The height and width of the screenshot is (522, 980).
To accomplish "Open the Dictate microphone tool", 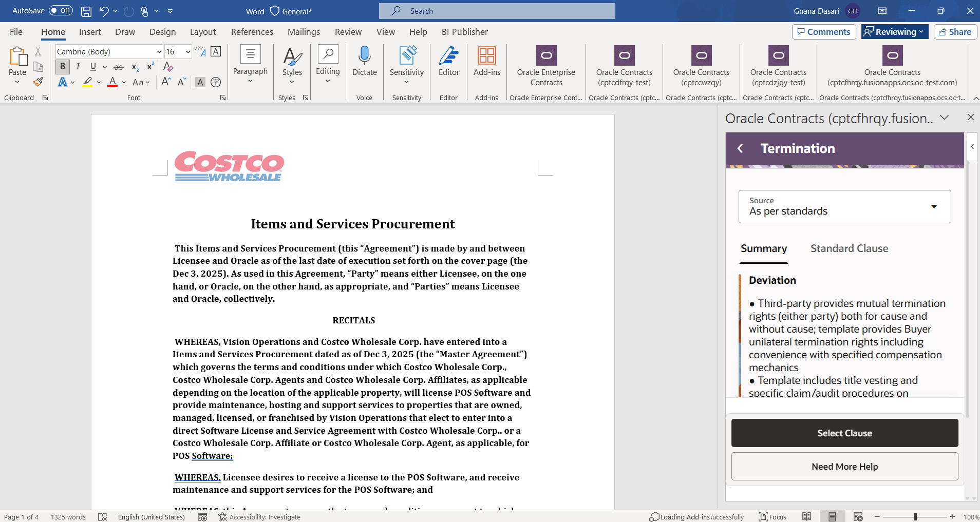I will [x=365, y=61].
